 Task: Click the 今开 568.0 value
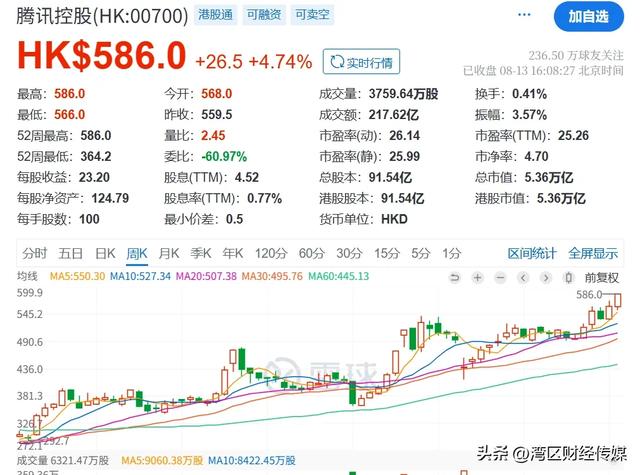(x=216, y=94)
